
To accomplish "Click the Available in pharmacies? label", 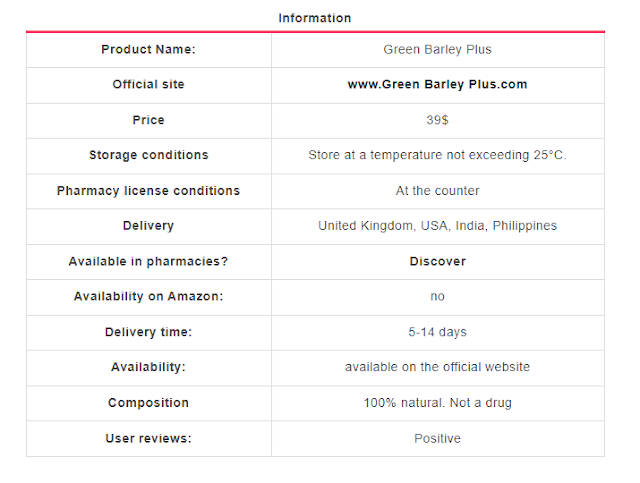I will [x=149, y=261].
